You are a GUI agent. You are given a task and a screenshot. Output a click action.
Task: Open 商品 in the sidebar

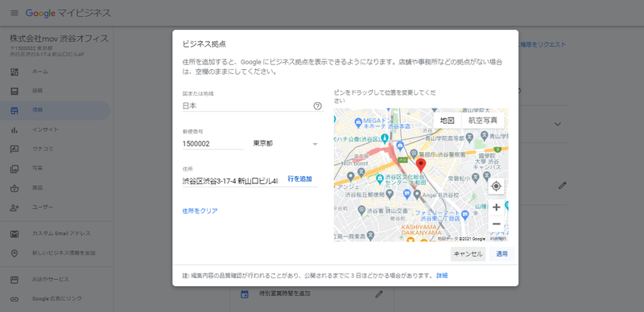tap(37, 188)
